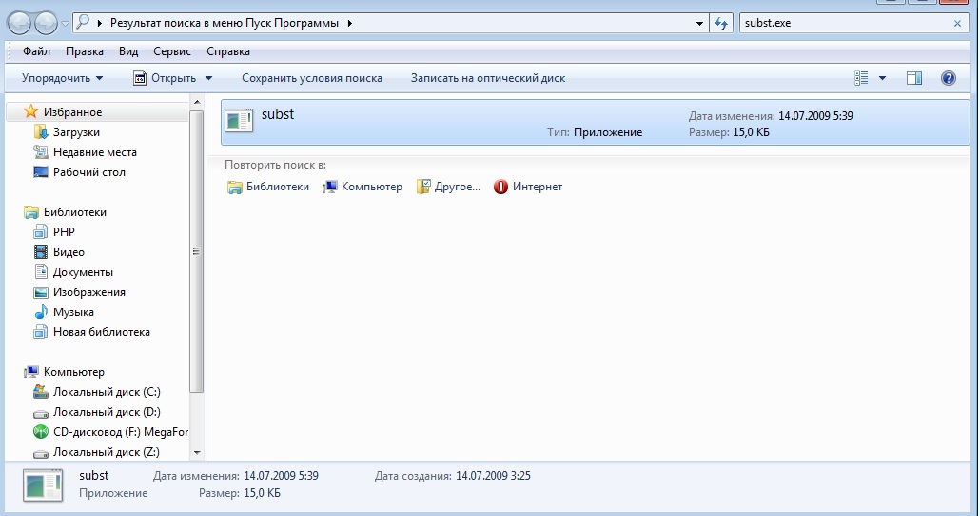Open the Упорядочить dropdown
This screenshot has height=516, width=980.
tap(62, 78)
